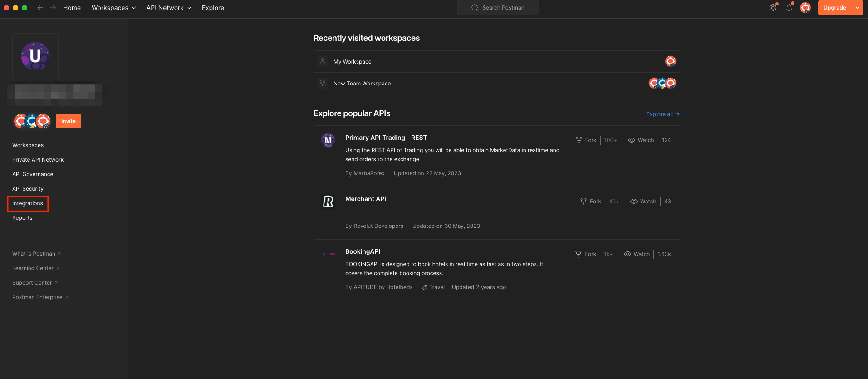Click the Revolut R publisher logo

(x=328, y=202)
